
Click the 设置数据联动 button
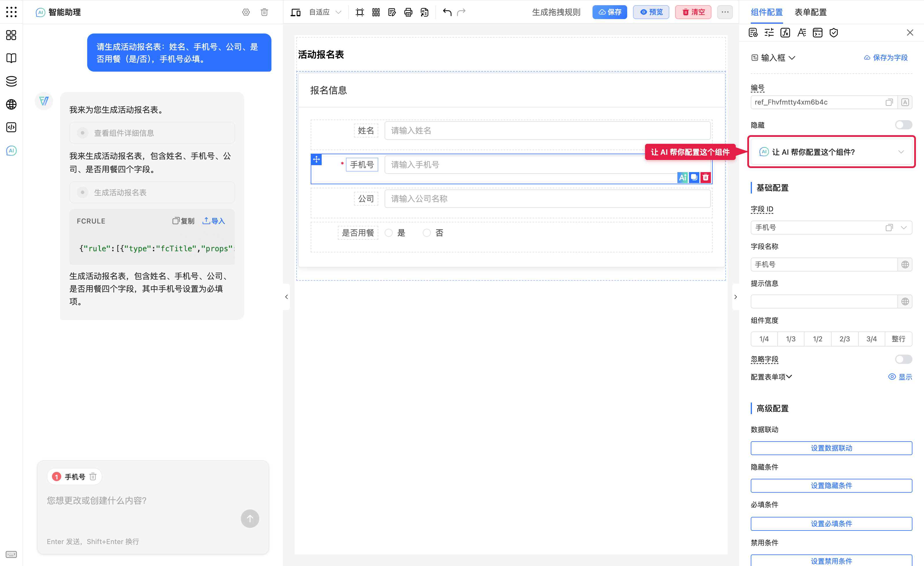831,448
